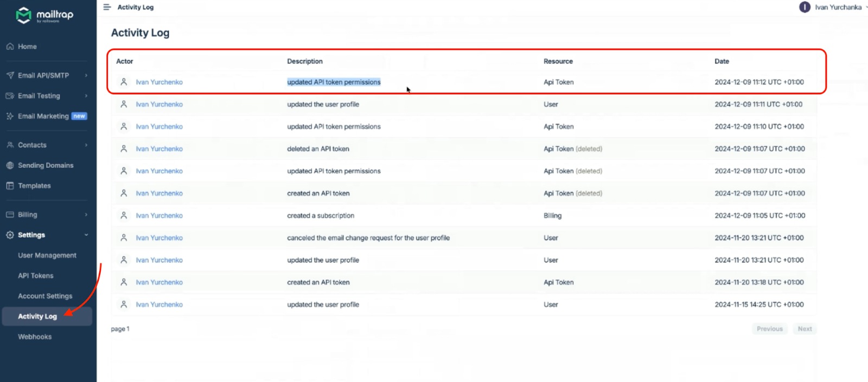Click the Date column header
Image resolution: width=868 pixels, height=382 pixels.
point(722,61)
